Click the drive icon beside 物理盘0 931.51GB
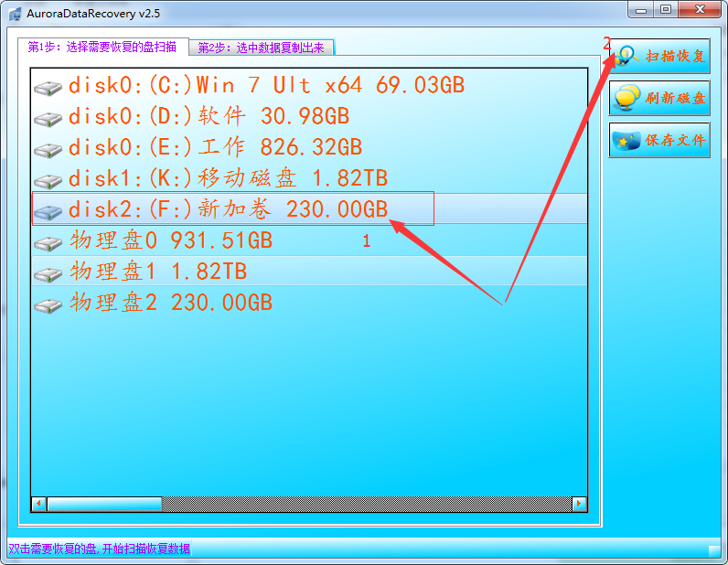 click(48, 243)
